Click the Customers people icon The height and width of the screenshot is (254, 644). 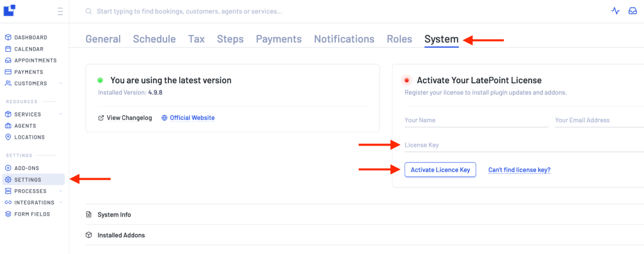pyautogui.click(x=8, y=83)
